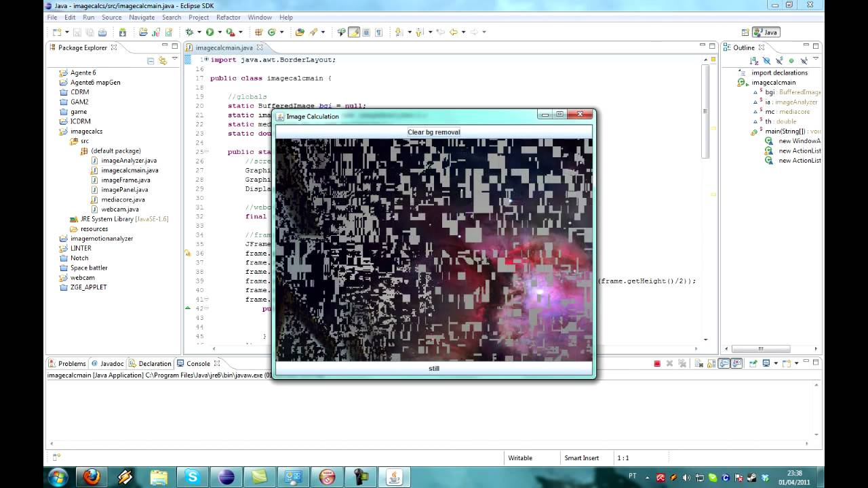Image resolution: width=868 pixels, height=488 pixels.
Task: Open the New Java Class dropdown arrow
Action: click(x=281, y=32)
